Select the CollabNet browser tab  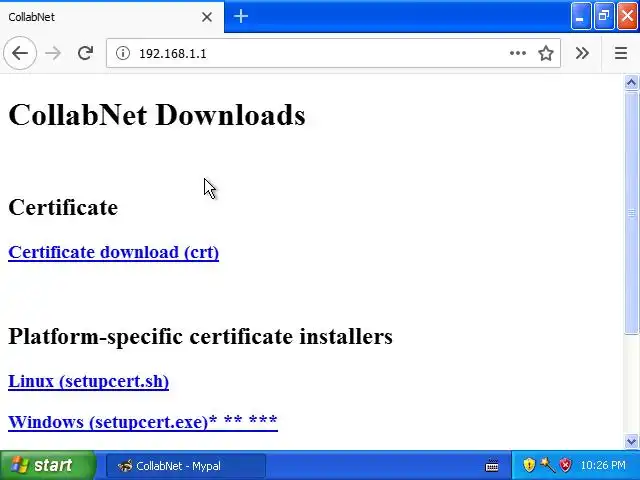pyautogui.click(x=112, y=17)
